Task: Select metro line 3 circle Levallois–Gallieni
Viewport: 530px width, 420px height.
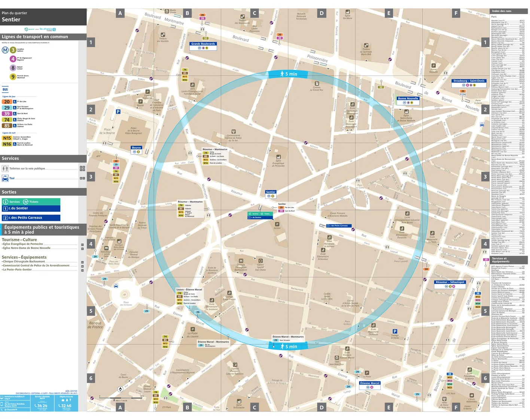Action: coord(13,50)
